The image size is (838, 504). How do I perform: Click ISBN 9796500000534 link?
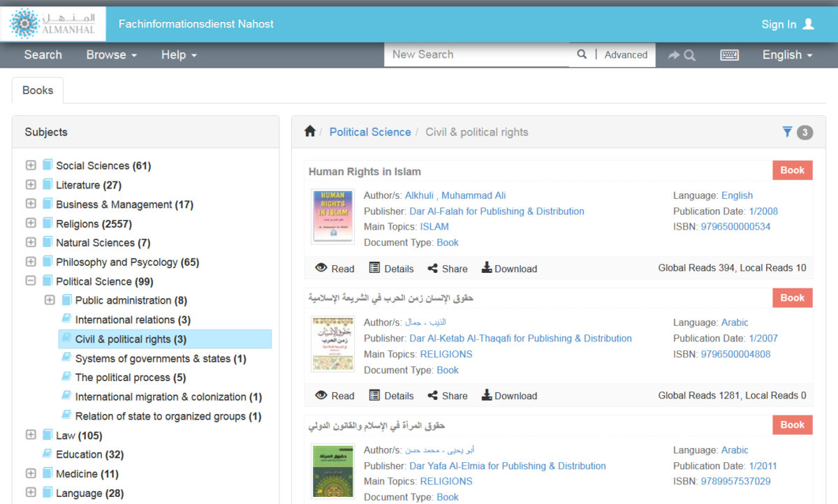point(736,227)
